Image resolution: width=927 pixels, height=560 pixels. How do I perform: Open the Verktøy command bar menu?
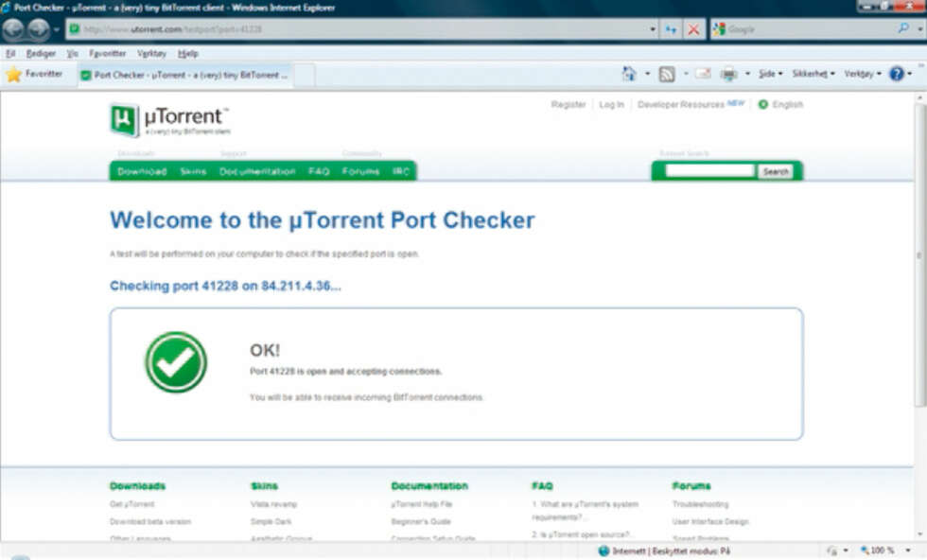863,74
